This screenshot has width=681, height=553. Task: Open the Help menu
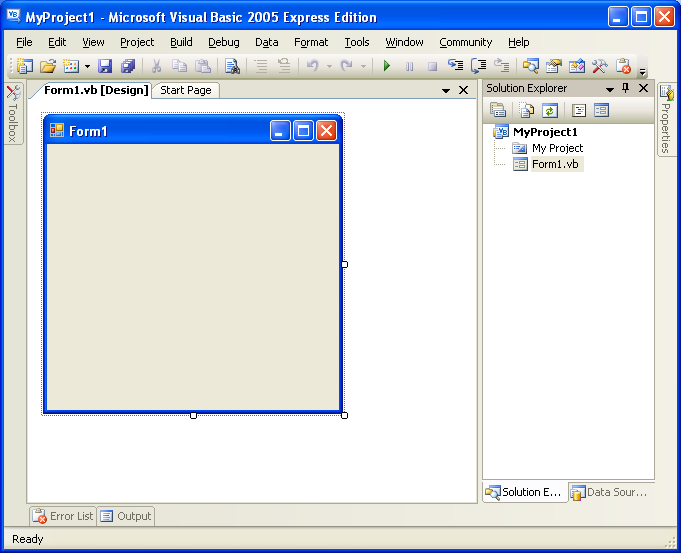(x=519, y=42)
